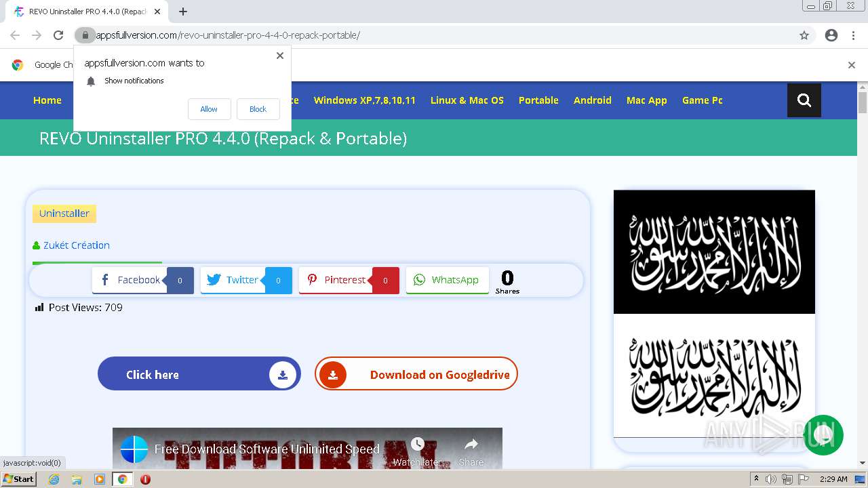Screen dimensions: 868x488
Task: Open Windows Media Player from the taskbar
Action: [100, 479]
